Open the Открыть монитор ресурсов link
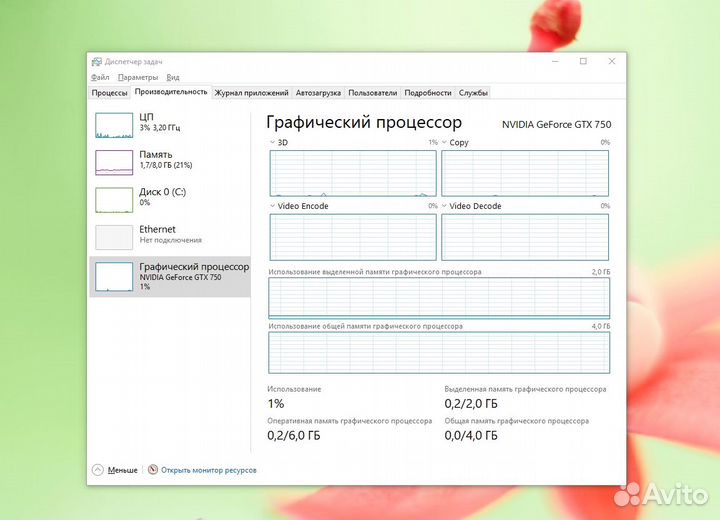The height and width of the screenshot is (520, 720). (x=208, y=470)
